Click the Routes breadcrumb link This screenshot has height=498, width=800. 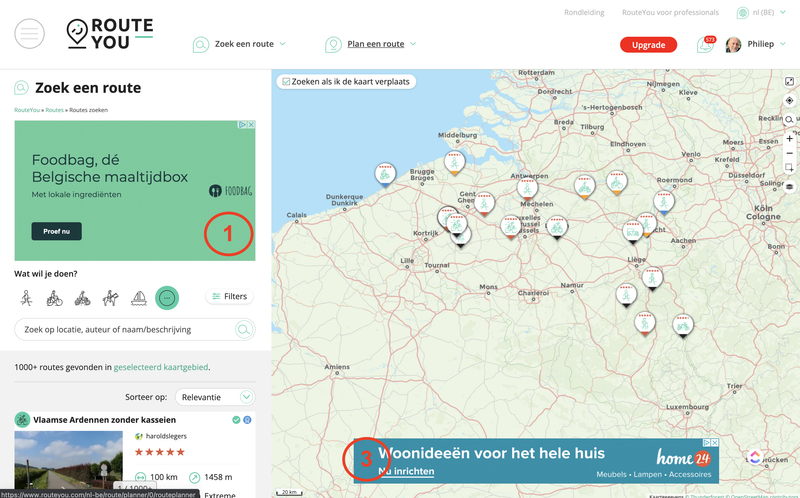click(x=55, y=110)
